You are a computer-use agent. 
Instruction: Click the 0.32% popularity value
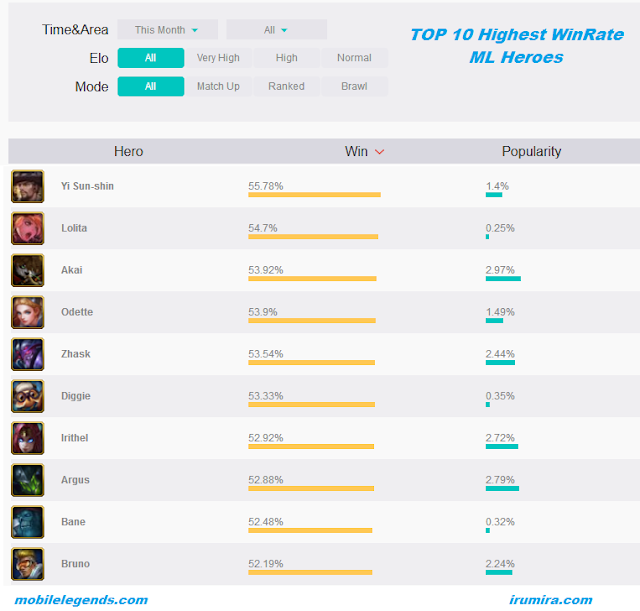(500, 522)
